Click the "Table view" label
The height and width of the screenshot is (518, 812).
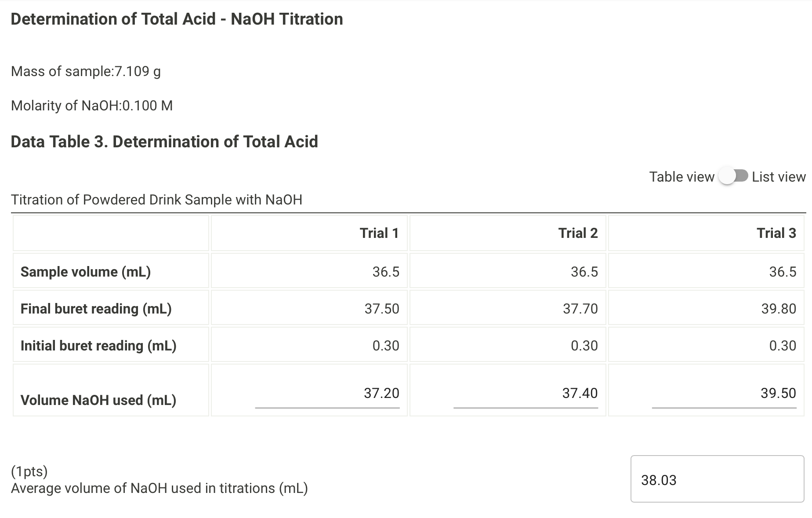681,177
